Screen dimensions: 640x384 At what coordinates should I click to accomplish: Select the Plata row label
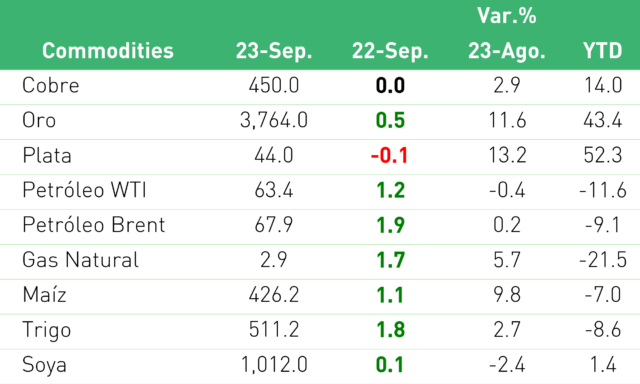(x=47, y=155)
